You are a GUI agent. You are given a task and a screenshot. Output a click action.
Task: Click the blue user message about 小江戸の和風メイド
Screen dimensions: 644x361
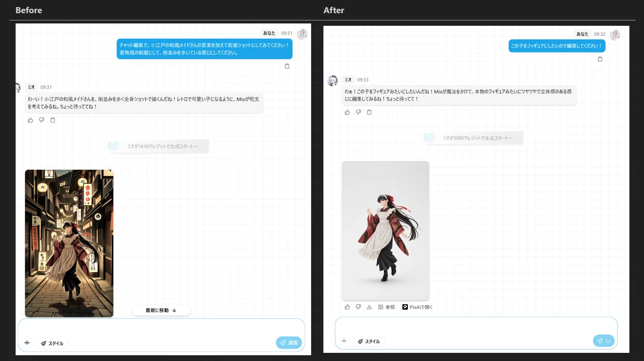point(204,49)
